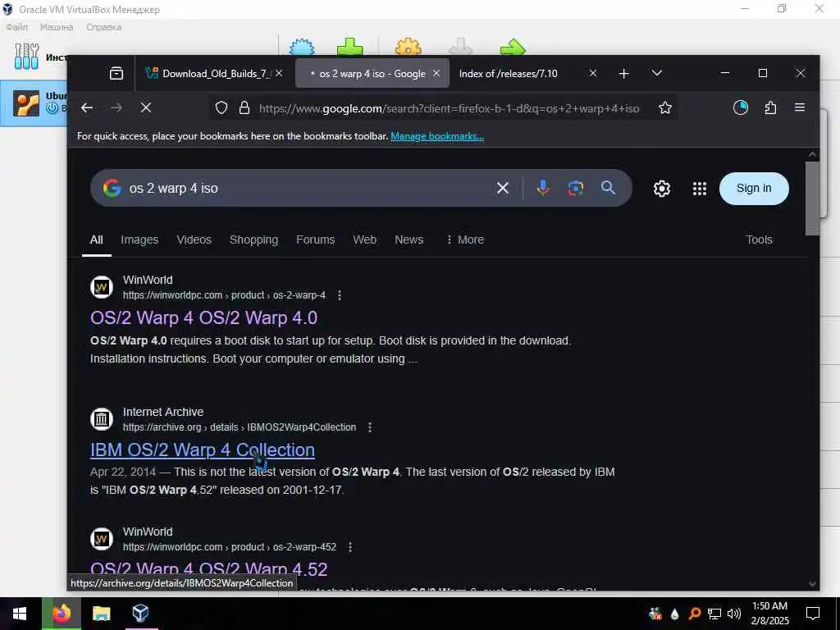Expand the More search filters
The height and width of the screenshot is (630, 840).
[465, 240]
